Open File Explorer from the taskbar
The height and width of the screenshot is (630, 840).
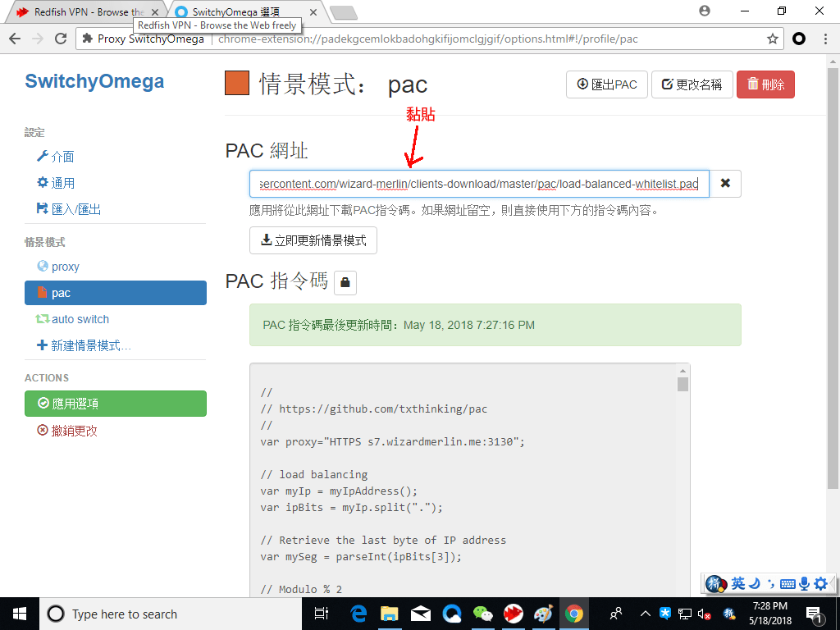tap(390, 614)
